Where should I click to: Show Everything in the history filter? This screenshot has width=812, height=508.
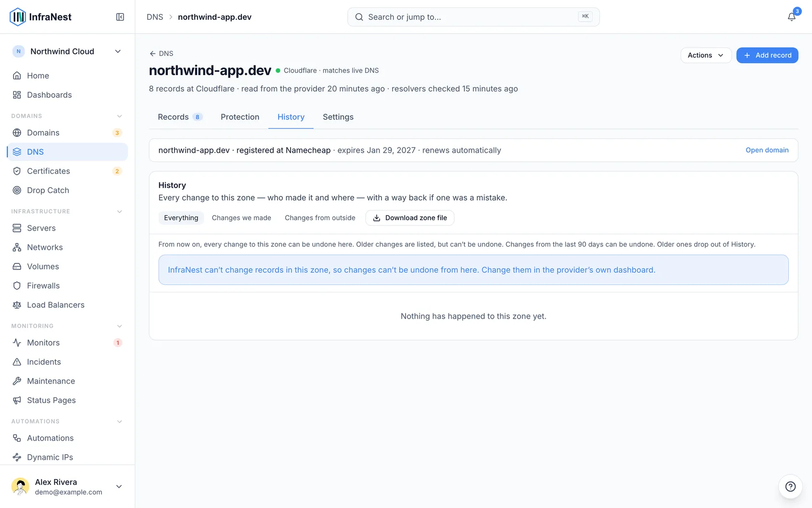coord(181,218)
